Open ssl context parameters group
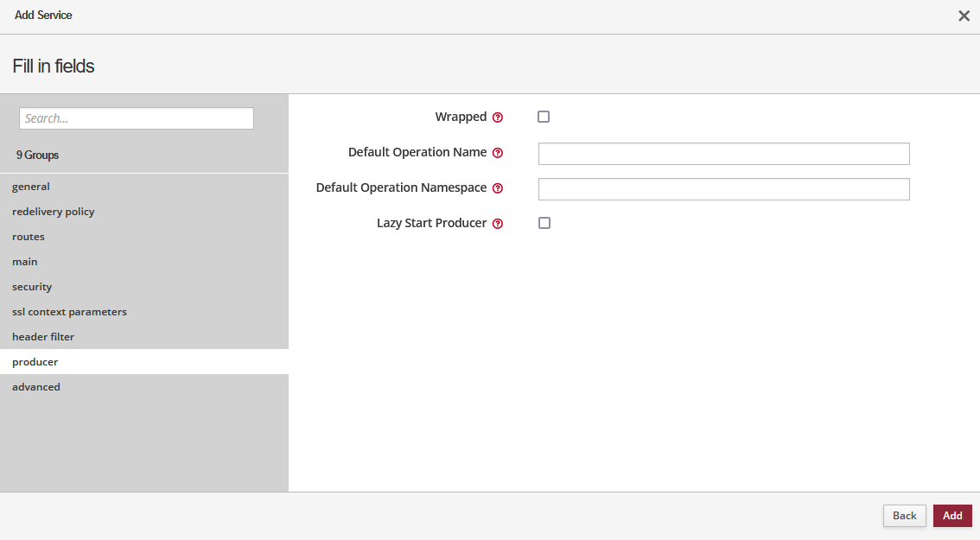This screenshot has width=980, height=540. click(69, 312)
